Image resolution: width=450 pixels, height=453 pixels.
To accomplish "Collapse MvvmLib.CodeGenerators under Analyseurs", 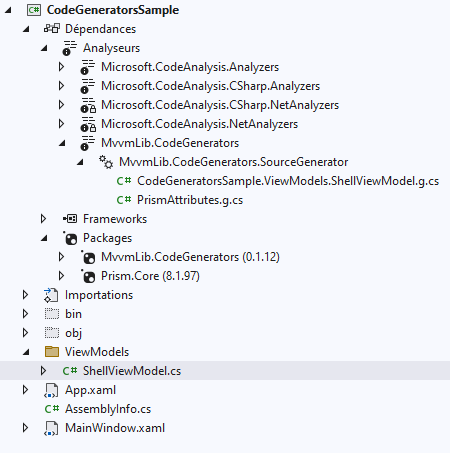I will click(x=62, y=143).
